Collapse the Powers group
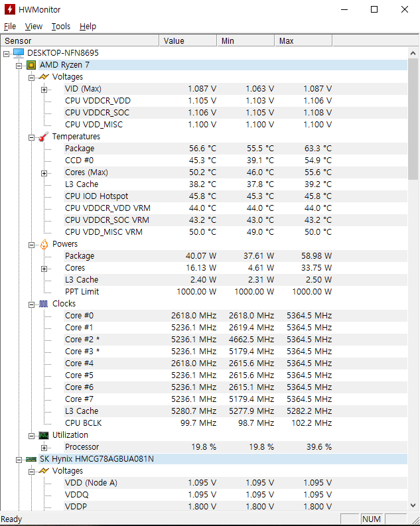 point(32,245)
